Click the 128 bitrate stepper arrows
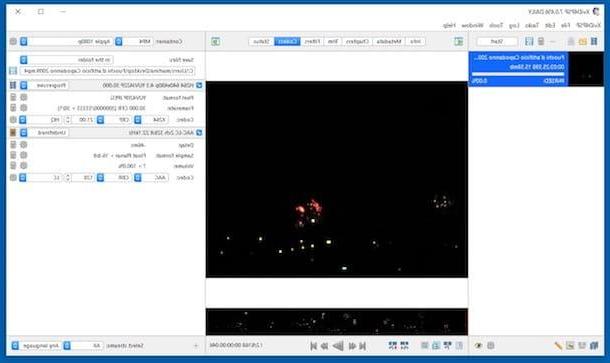610x363 pixels. coord(68,178)
